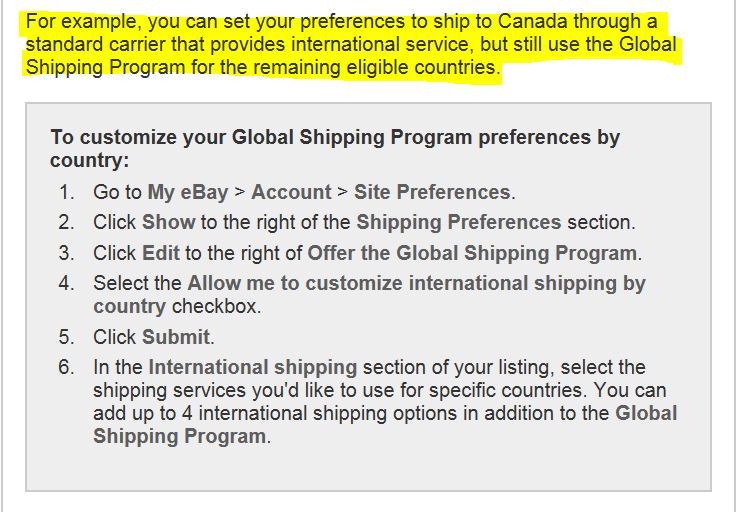Click the "6." list number marker
745x512 pixels.
(x=67, y=368)
